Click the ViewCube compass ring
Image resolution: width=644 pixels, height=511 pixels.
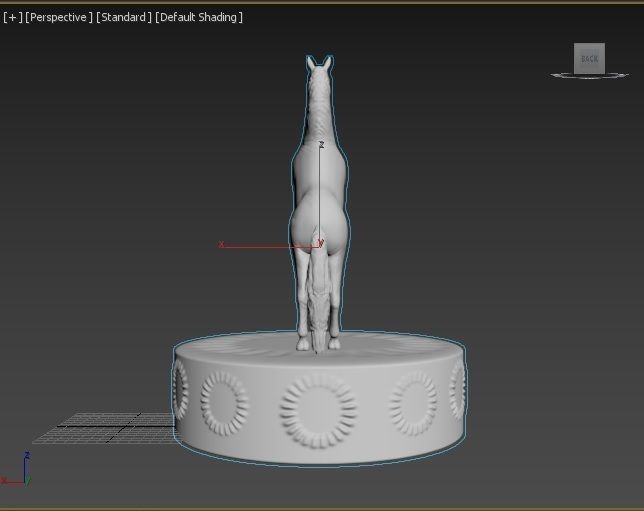coord(589,76)
